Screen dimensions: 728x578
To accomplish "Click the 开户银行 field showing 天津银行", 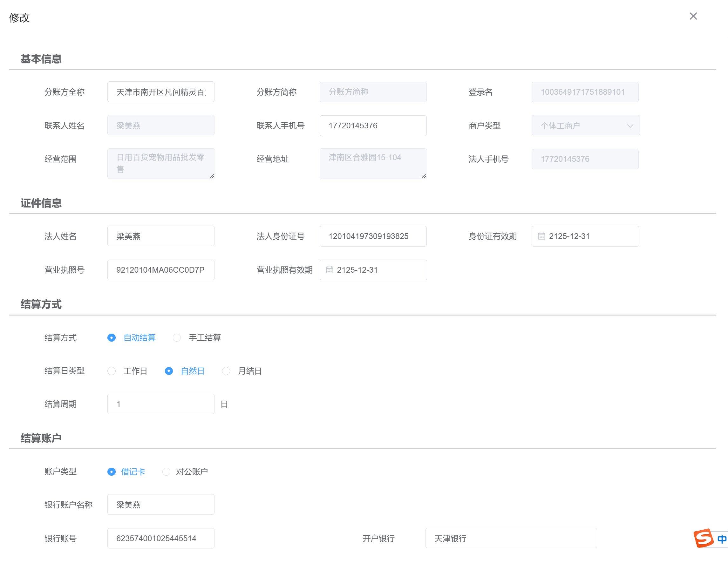I will (x=511, y=538).
